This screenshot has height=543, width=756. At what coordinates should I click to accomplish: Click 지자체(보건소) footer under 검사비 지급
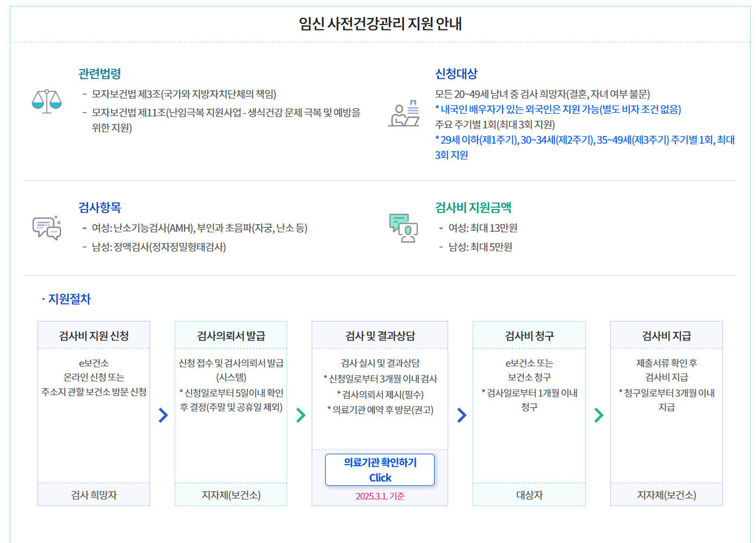[x=666, y=495]
